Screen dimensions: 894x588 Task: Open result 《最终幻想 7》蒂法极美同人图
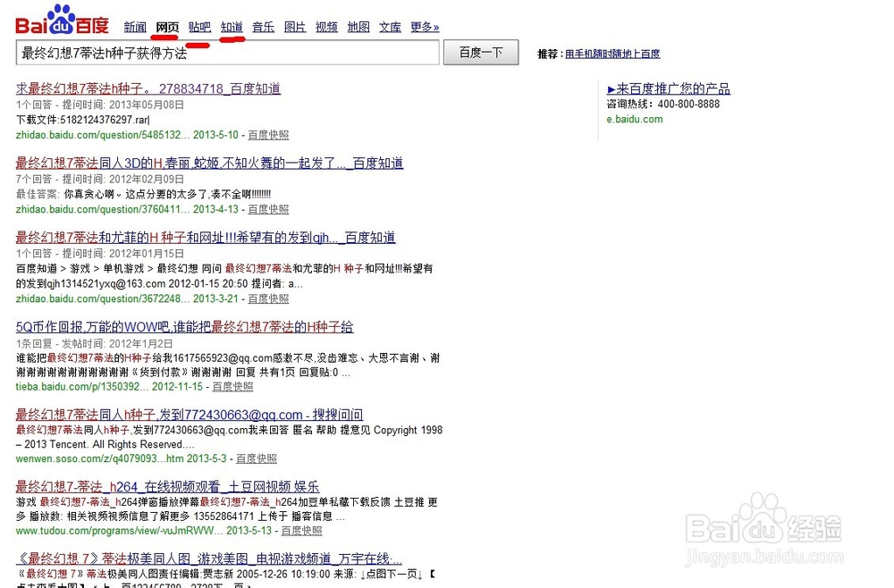tap(209, 559)
